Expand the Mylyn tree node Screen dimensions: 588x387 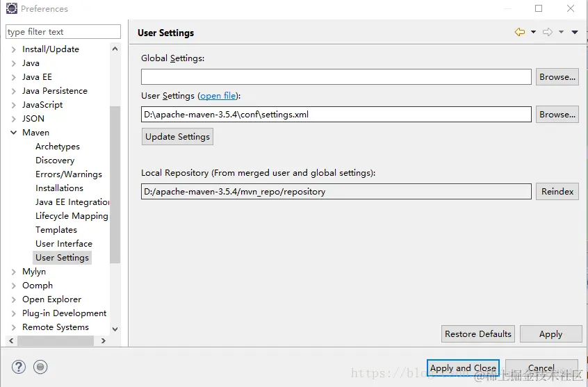tap(13, 272)
